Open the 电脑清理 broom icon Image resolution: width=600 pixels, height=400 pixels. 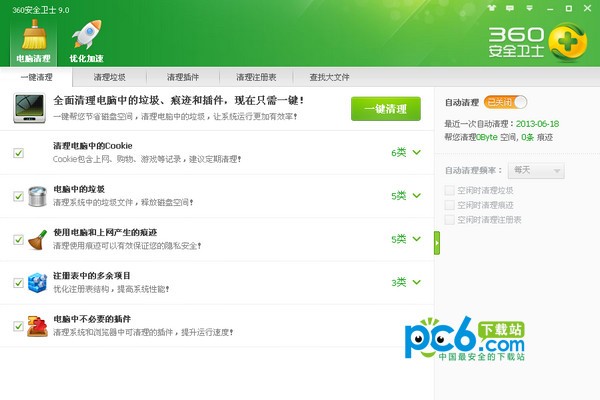point(34,41)
